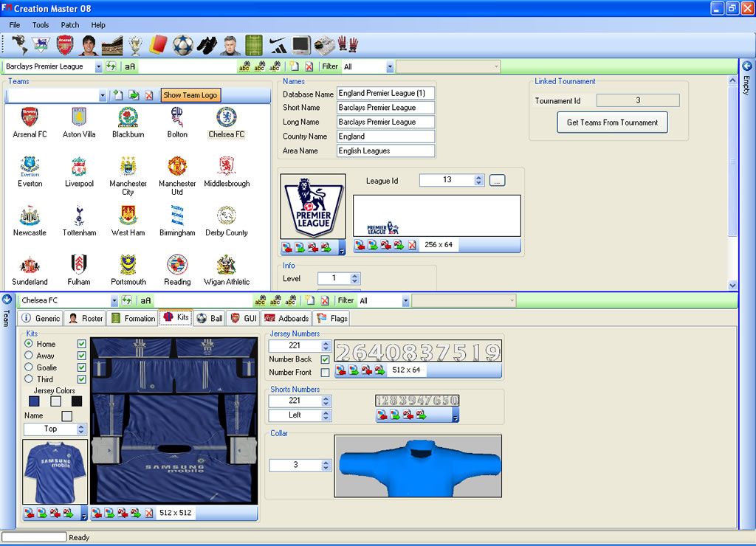Open the Tools menu

[41, 25]
